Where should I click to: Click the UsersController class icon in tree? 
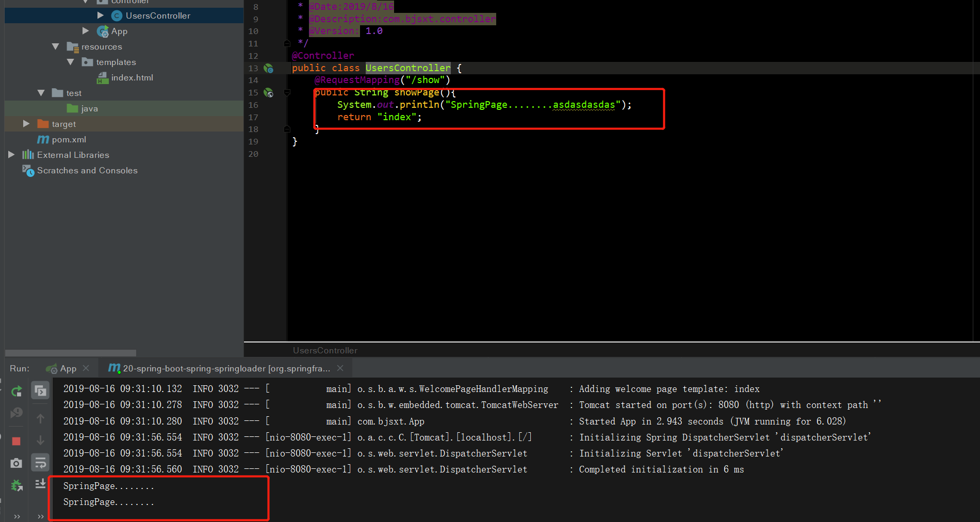117,15
